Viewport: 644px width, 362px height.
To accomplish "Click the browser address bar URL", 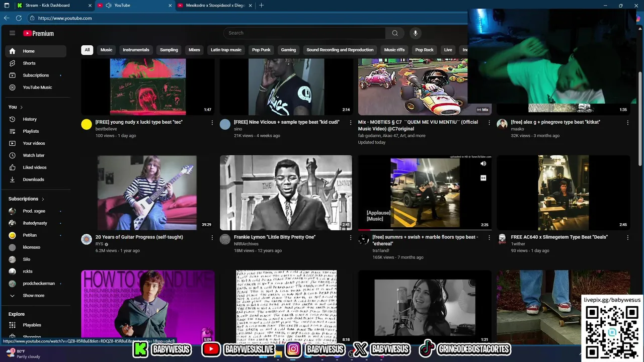I will (65, 18).
